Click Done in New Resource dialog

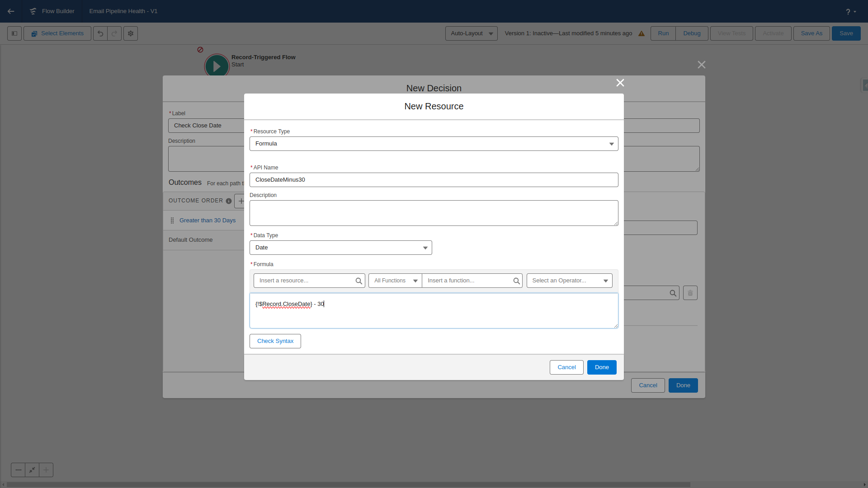601,367
